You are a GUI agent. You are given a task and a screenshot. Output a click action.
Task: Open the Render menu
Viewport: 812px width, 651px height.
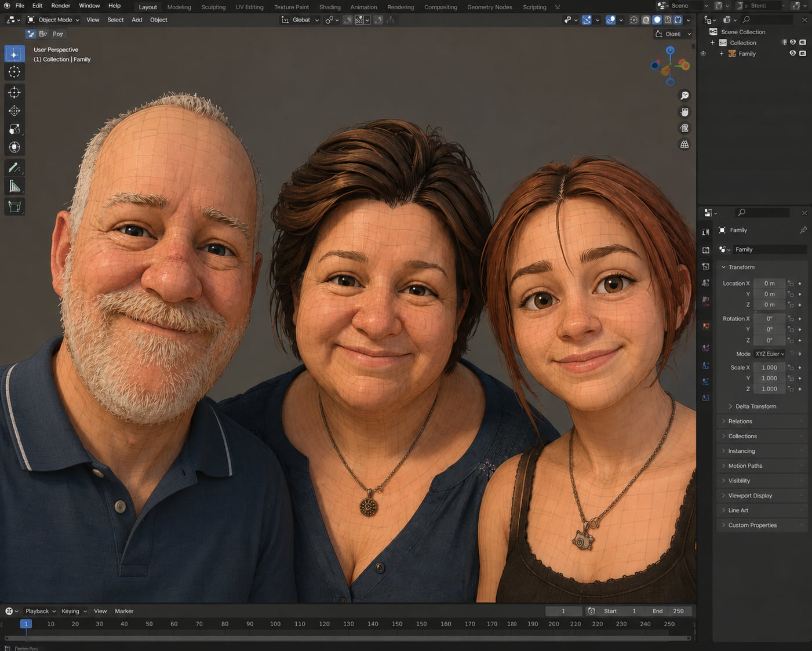click(x=60, y=6)
